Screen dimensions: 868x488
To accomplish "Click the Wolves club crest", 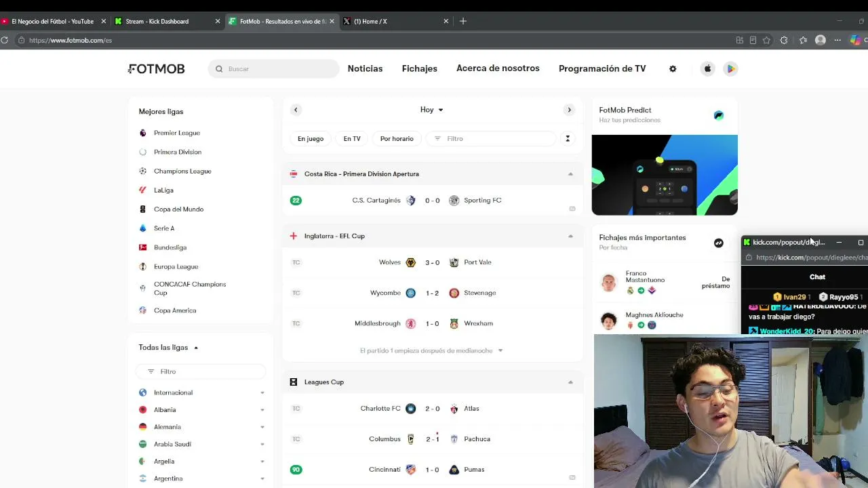I will coord(410,262).
